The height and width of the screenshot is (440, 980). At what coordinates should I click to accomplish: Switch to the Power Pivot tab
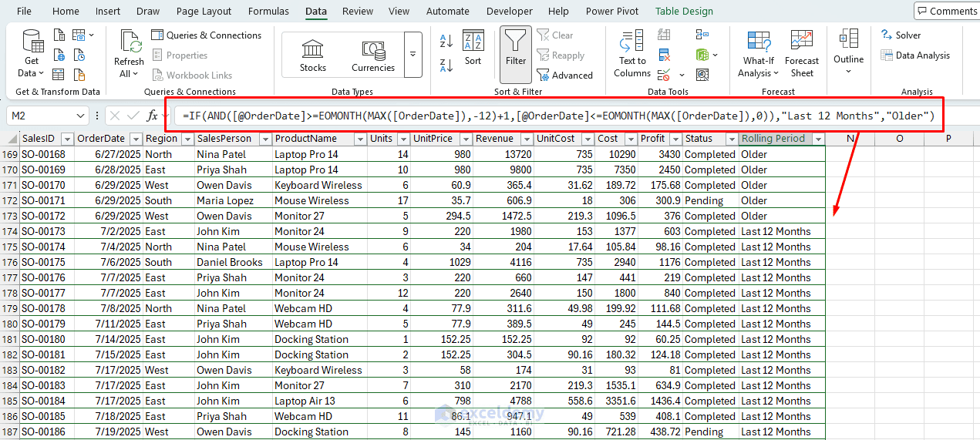(x=611, y=11)
